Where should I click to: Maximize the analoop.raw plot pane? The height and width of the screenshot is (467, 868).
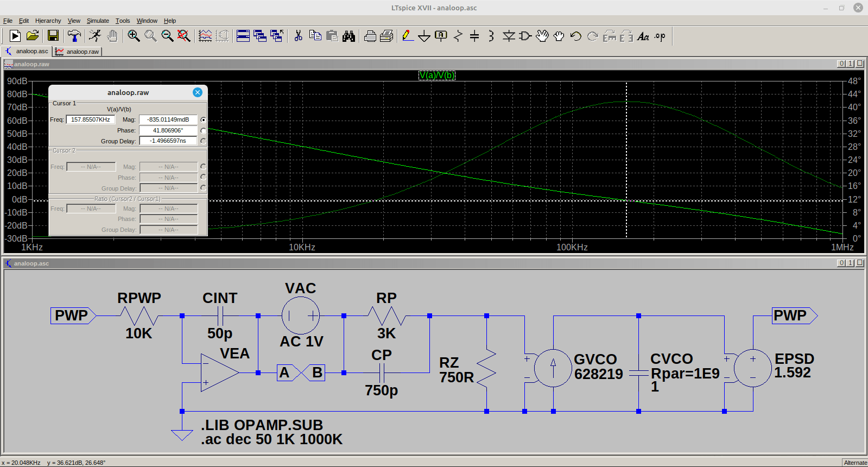851,64
